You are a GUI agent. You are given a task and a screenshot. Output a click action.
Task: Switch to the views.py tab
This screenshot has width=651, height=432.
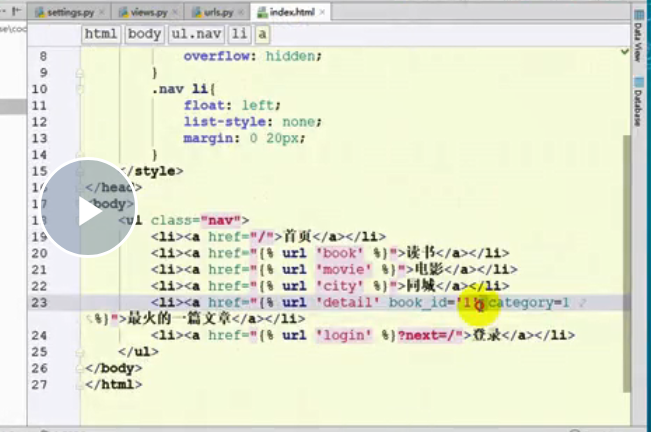148,12
